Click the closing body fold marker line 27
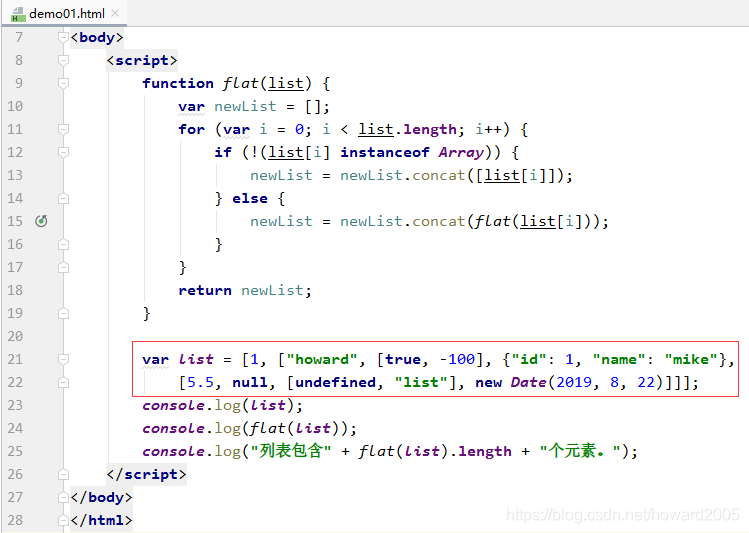This screenshot has width=749, height=533. coord(63,497)
